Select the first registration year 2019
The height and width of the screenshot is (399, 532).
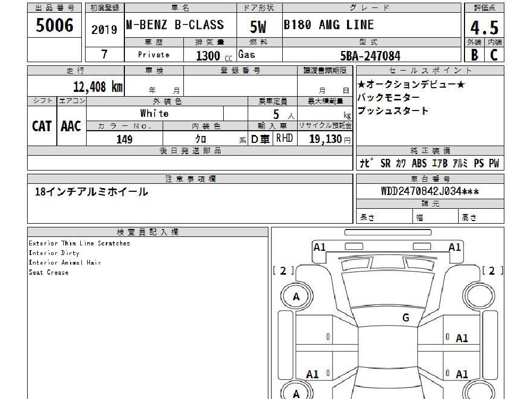tap(104, 30)
